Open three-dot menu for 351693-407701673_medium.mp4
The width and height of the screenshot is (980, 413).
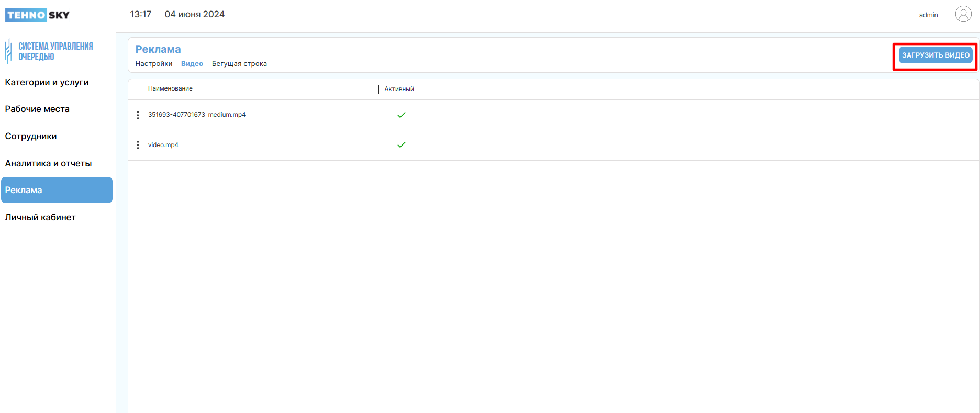click(138, 115)
